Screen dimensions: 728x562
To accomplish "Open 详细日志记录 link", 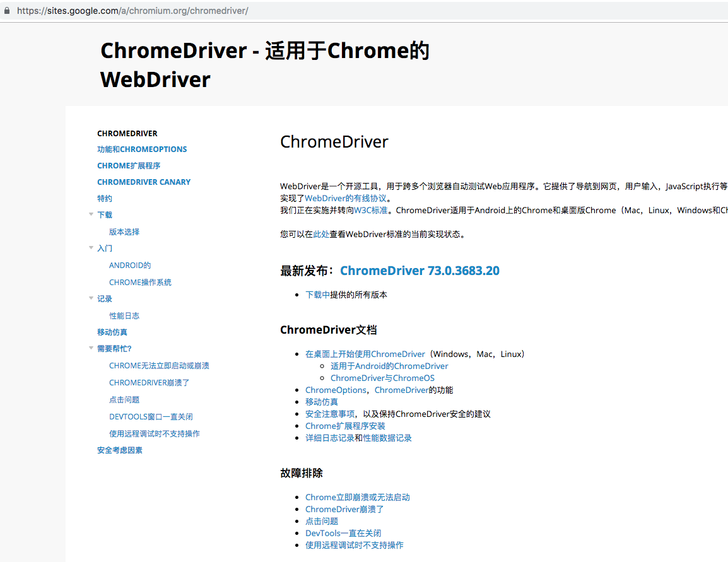I will coord(330,438).
